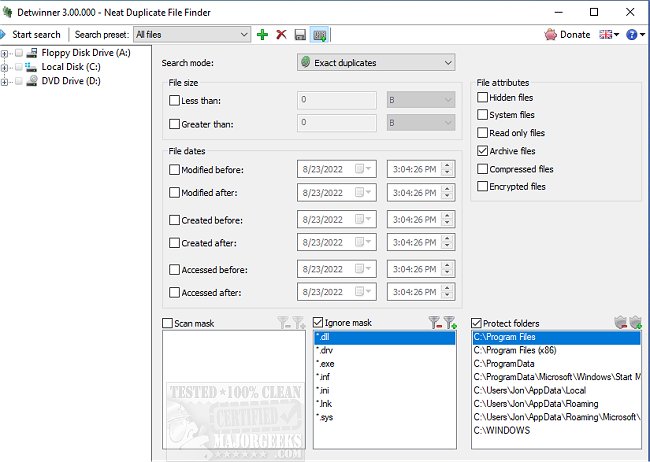The image size is (650, 462).
Task: Click add filter icon above Scan mask
Action: [298, 323]
